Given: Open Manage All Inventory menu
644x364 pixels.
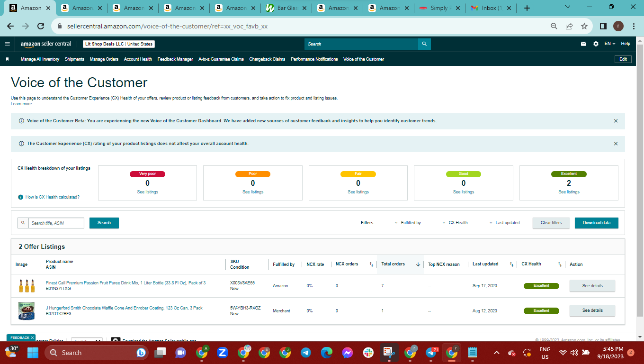Looking at the screenshot, I should pos(40,59).
